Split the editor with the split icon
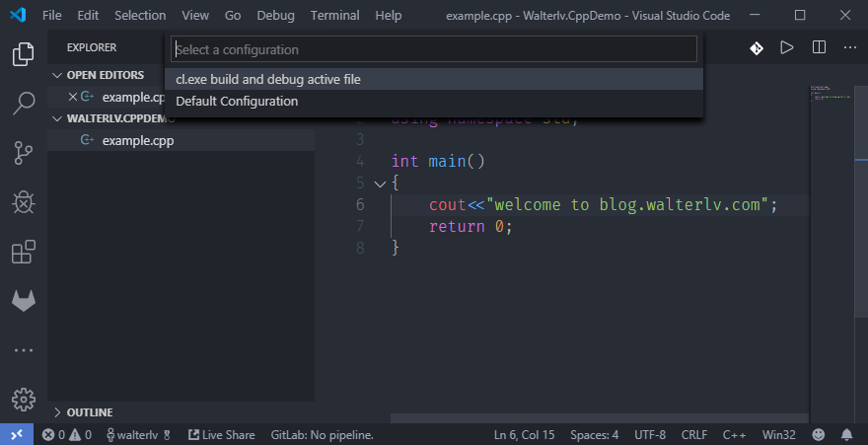 [x=819, y=47]
